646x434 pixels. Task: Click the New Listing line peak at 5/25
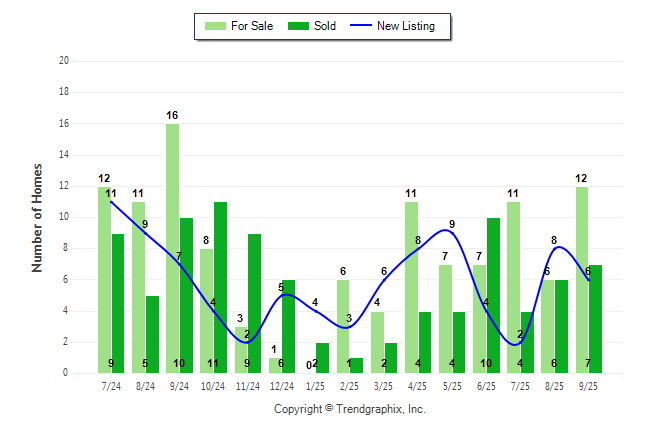[x=452, y=231]
